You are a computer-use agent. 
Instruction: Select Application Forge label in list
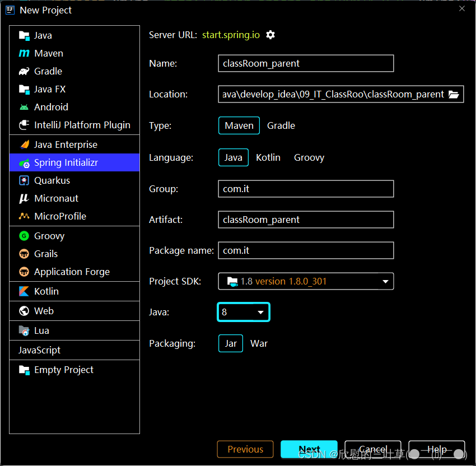tap(72, 272)
